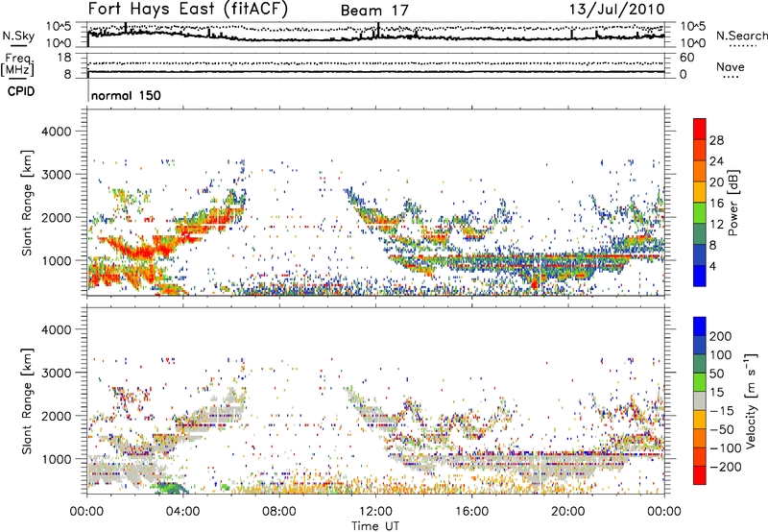Click the '16:00' time axis tick label
Viewport: 768px width, 532px height.
click(471, 512)
